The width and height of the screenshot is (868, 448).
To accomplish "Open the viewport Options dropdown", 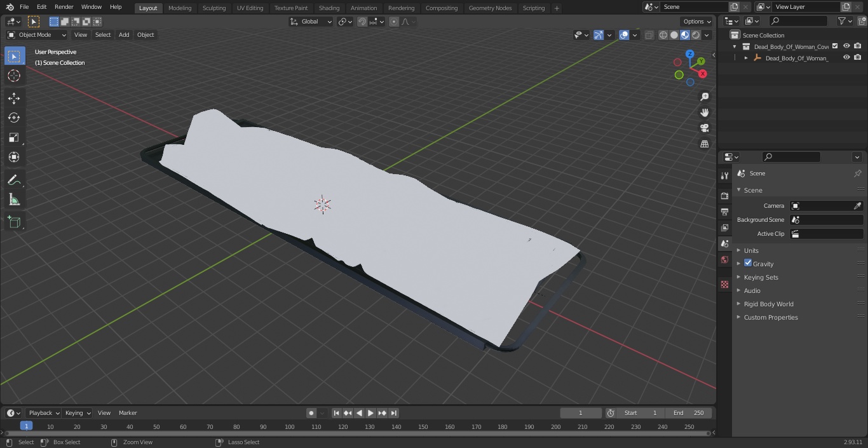I will click(697, 22).
